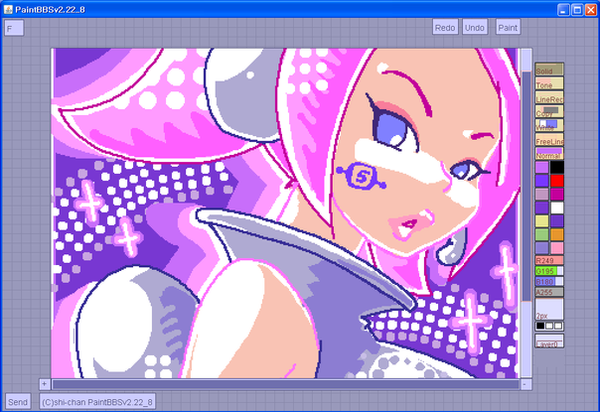
Task: Click the A255 alpha slider
Action: click(549, 292)
